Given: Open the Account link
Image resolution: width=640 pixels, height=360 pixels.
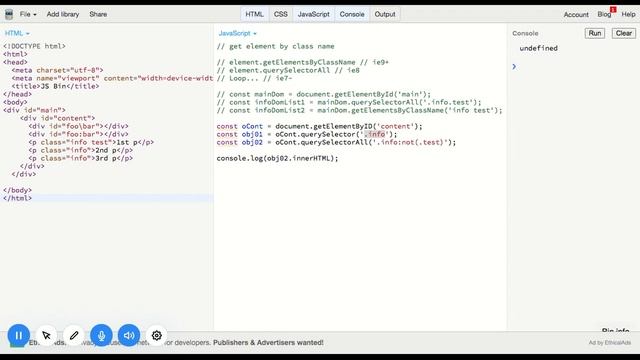Looking at the screenshot, I should click(x=576, y=15).
